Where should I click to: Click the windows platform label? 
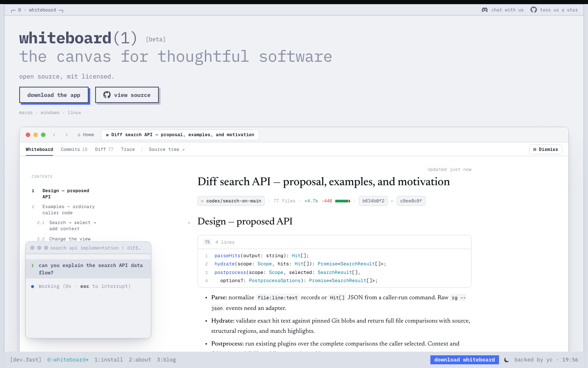(50, 112)
